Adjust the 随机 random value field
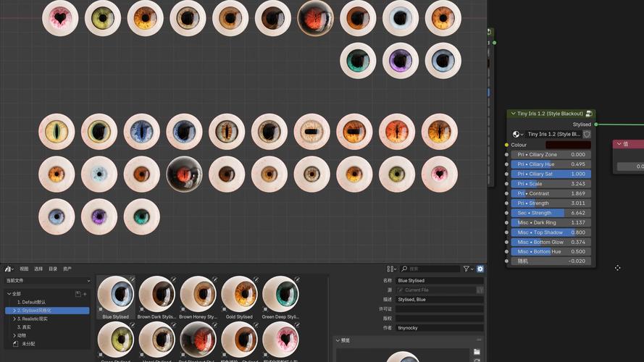 click(x=551, y=261)
